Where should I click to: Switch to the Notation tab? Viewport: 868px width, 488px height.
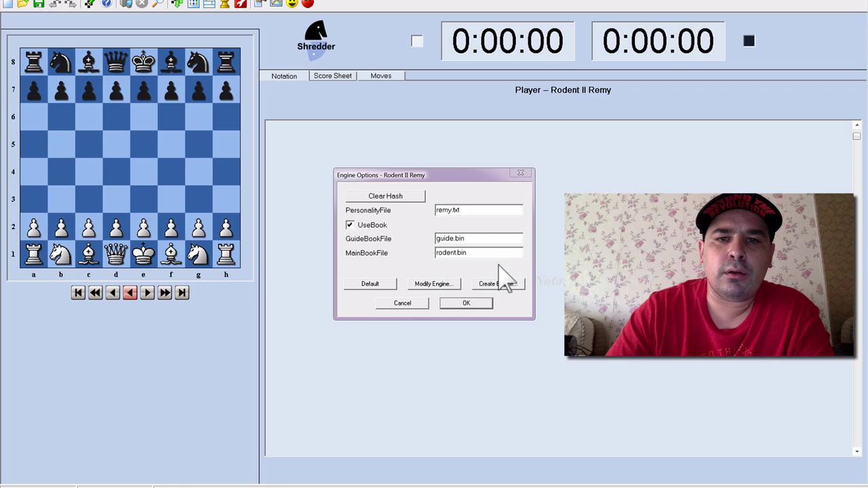click(284, 76)
